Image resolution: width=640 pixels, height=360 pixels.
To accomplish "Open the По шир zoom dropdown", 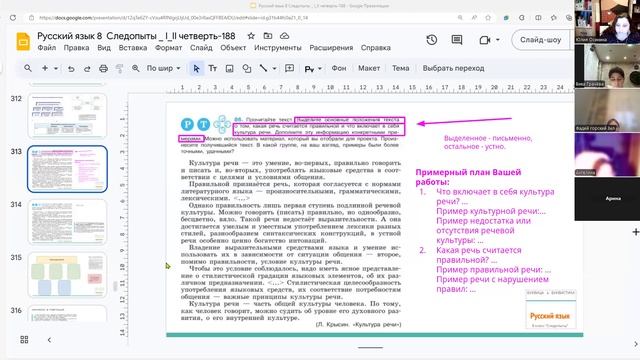I will click(163, 68).
